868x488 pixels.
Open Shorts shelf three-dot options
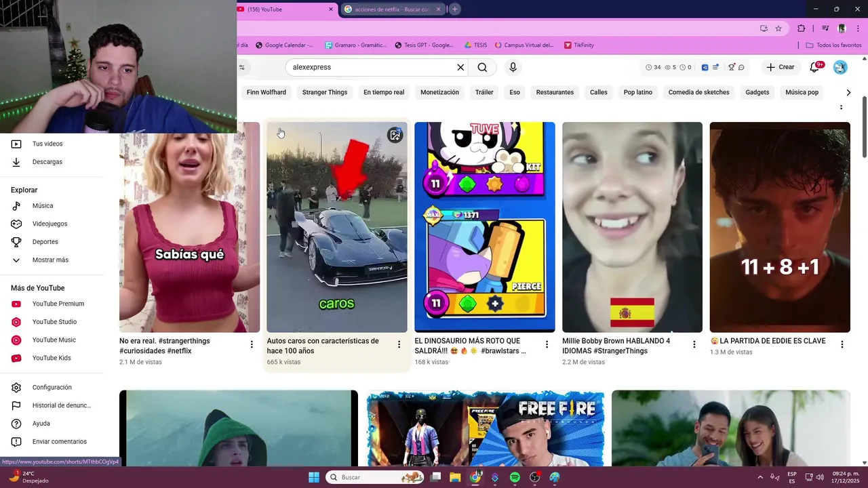click(x=842, y=107)
